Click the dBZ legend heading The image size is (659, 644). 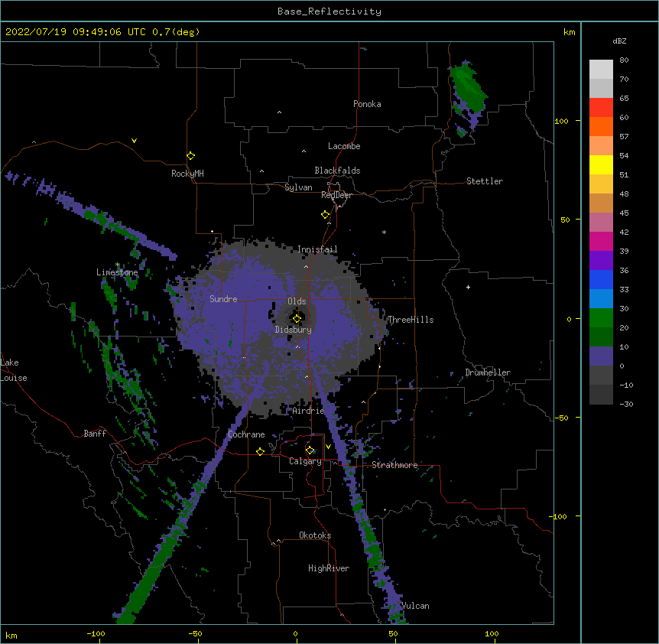tap(619, 41)
